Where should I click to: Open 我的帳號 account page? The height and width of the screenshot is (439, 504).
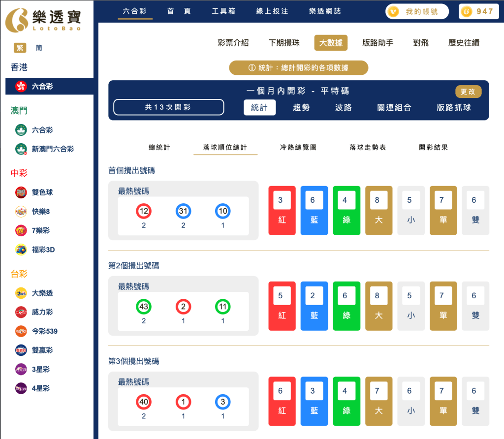click(416, 11)
